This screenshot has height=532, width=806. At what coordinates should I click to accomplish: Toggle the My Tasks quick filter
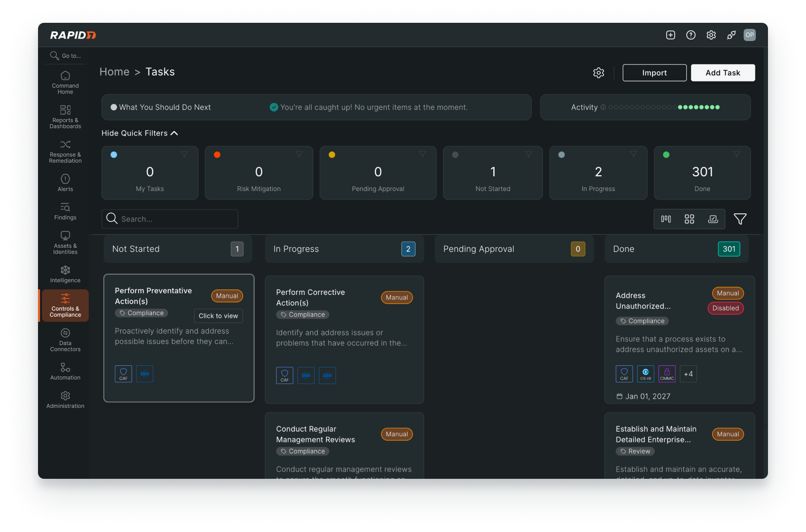tap(150, 173)
